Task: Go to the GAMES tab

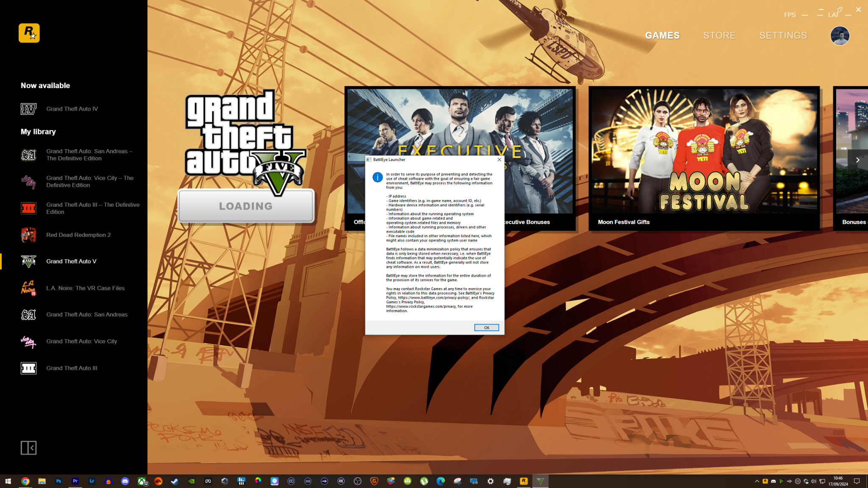Action: coord(662,36)
